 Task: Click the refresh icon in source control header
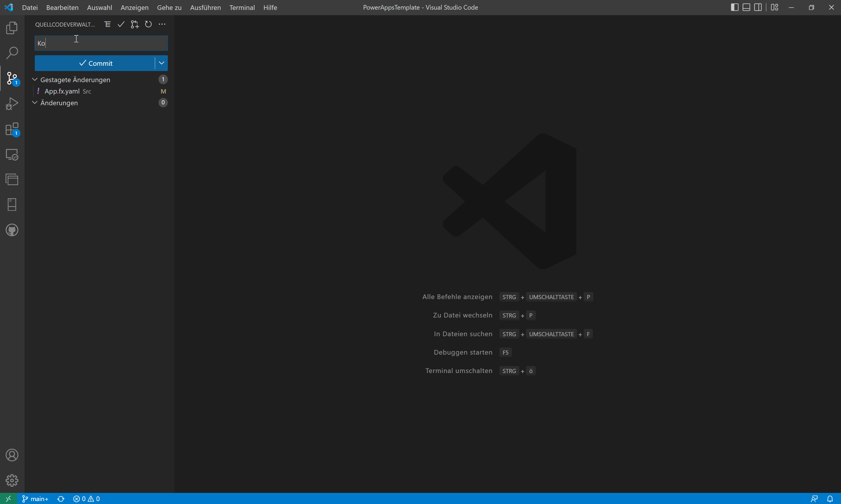tap(149, 24)
